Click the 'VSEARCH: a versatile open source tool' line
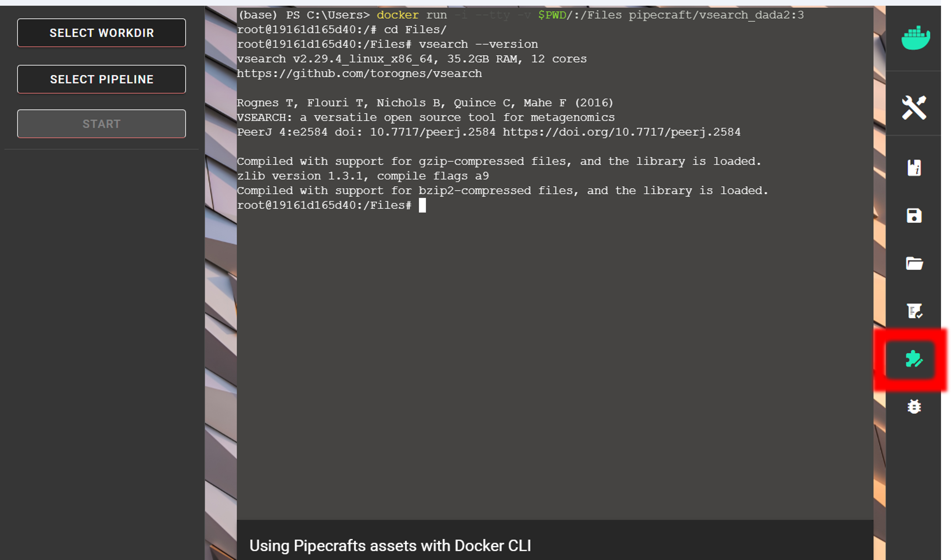 pyautogui.click(x=425, y=117)
